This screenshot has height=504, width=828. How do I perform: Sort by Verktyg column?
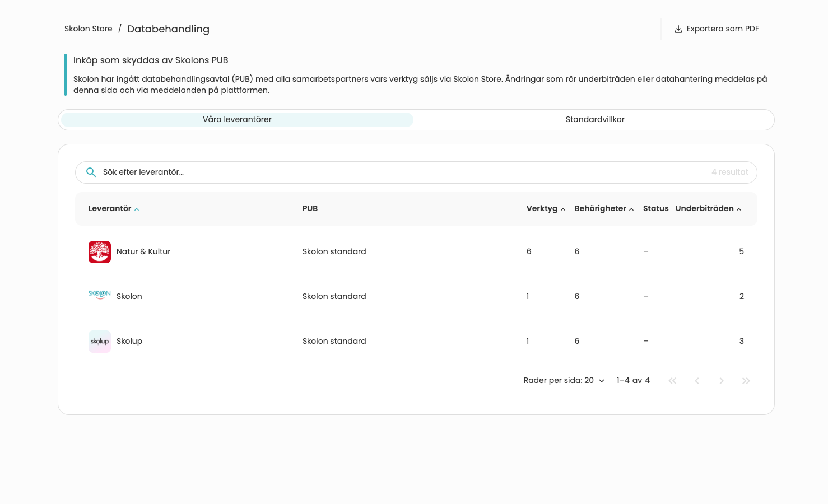click(x=546, y=208)
